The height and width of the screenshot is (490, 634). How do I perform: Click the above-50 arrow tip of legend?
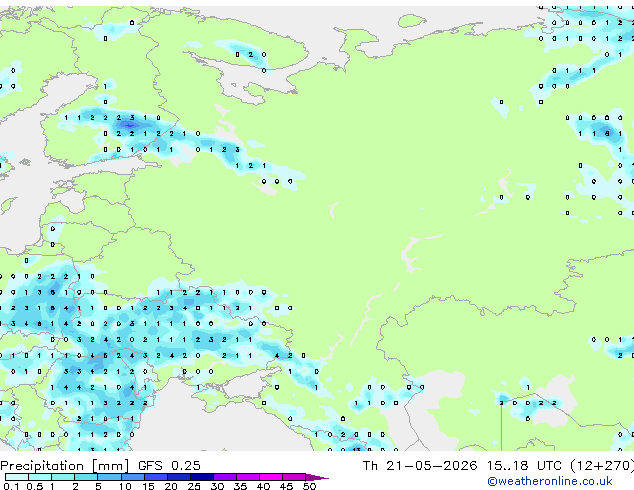pos(317,478)
